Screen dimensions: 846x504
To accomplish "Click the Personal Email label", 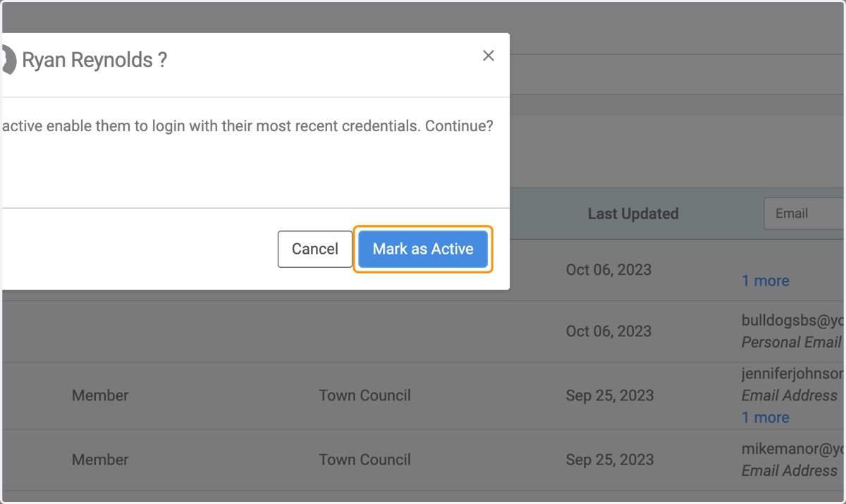I will point(791,342).
